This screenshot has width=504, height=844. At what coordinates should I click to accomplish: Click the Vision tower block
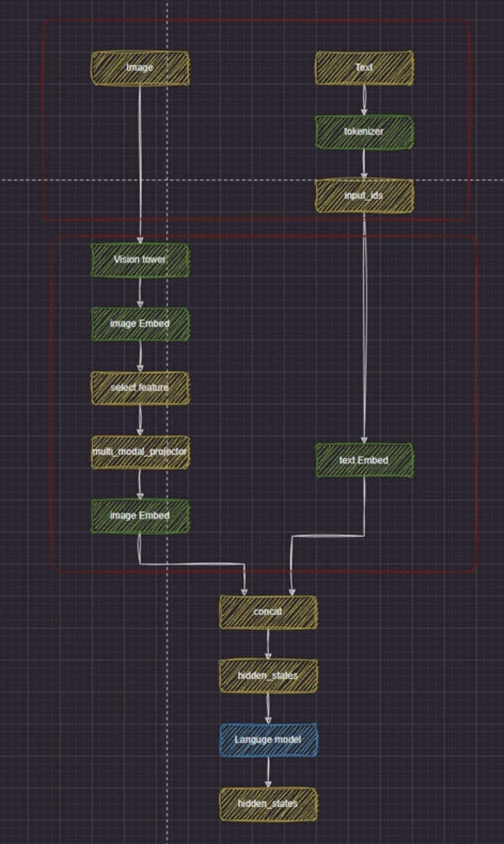click(x=140, y=260)
